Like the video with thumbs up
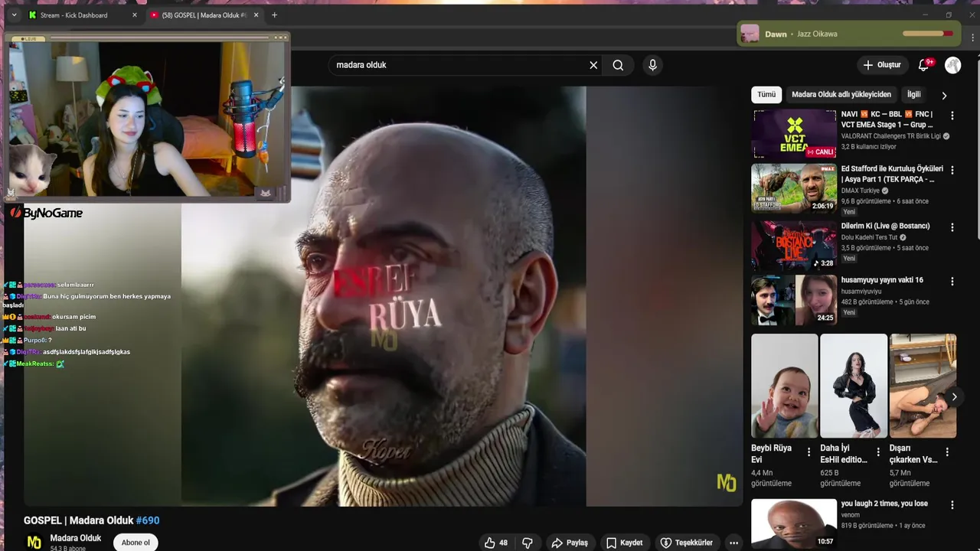Screen dimensions: 980x551 496,543
